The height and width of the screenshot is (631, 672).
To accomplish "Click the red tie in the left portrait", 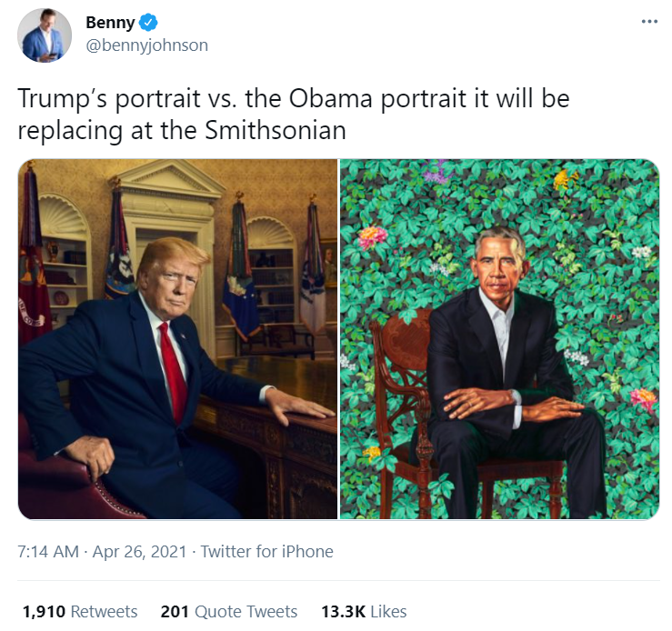I will tap(173, 372).
